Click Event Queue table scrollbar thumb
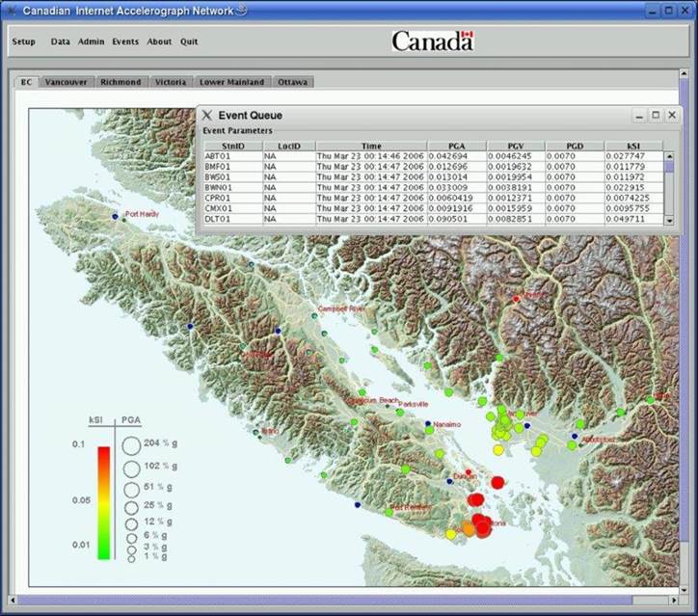Viewport: 698px width, 616px height. click(669, 167)
